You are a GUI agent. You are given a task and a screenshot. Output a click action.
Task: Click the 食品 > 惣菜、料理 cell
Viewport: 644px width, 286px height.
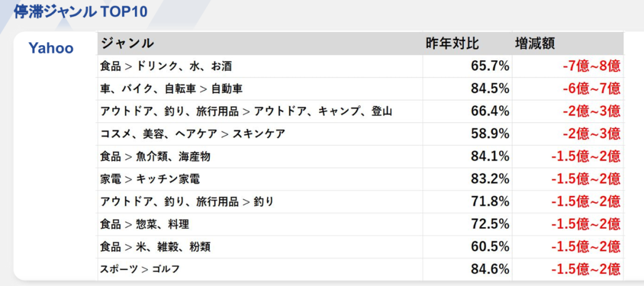coord(145,224)
